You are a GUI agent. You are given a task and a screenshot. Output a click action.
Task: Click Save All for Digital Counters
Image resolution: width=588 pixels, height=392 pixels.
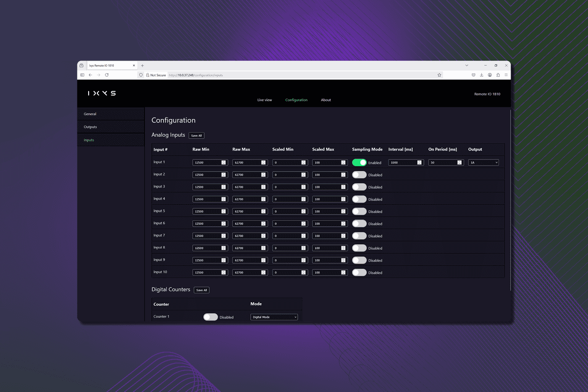coord(201,290)
